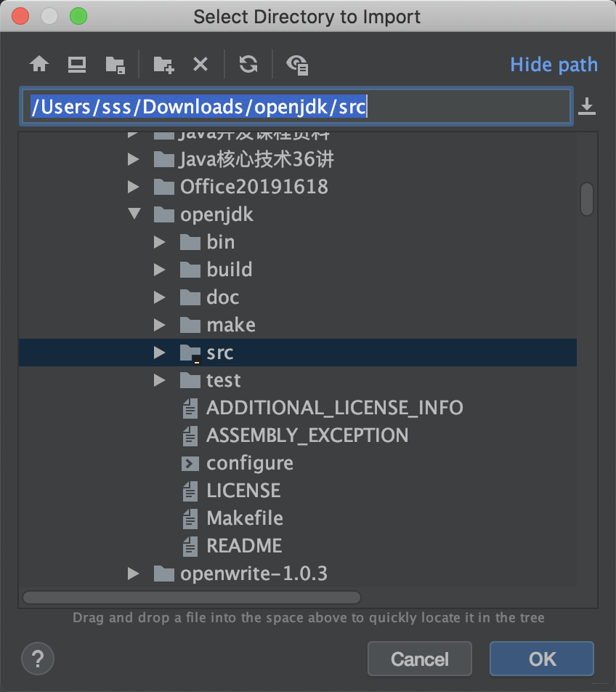The image size is (616, 692).
Task: Click the ASSEMBLY_EXCEPTION file icon
Action: tap(190, 436)
